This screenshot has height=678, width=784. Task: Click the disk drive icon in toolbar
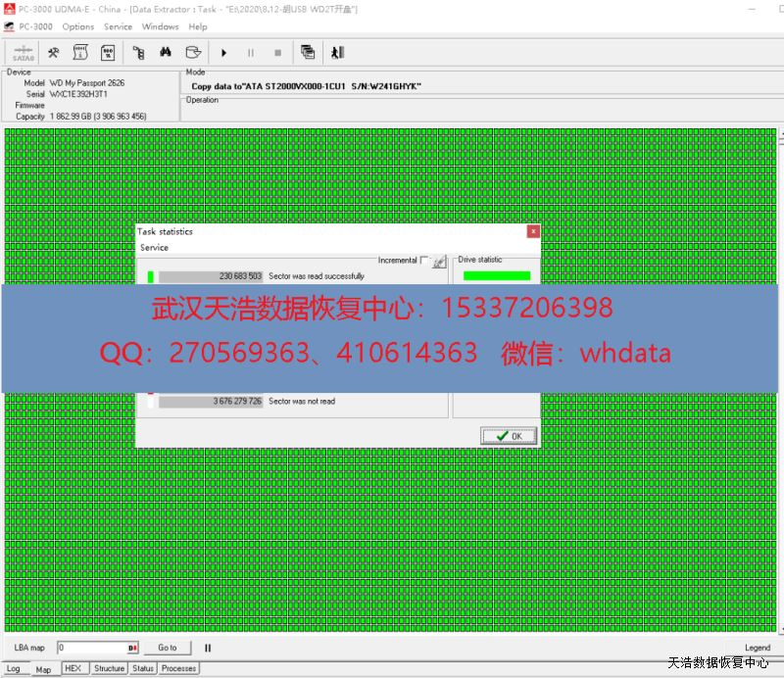pos(194,53)
